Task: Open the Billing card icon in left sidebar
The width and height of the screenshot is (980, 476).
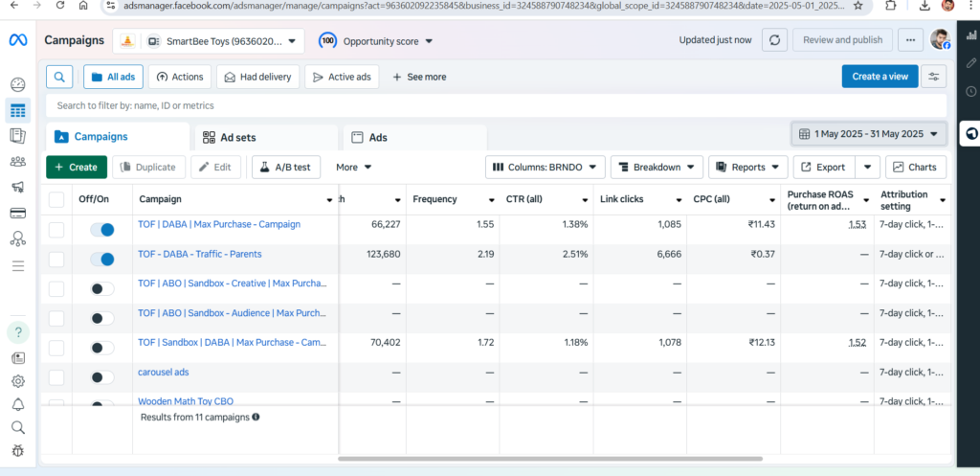Action: 17,213
